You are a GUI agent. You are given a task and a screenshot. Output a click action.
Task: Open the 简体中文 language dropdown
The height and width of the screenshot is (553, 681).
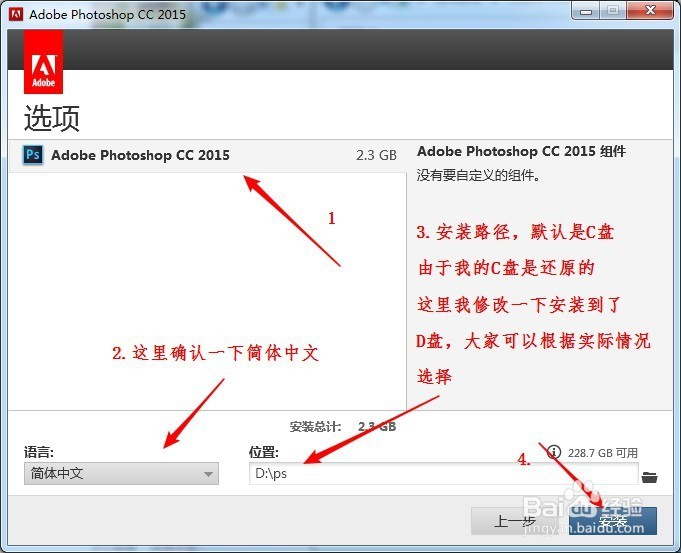click(x=121, y=473)
